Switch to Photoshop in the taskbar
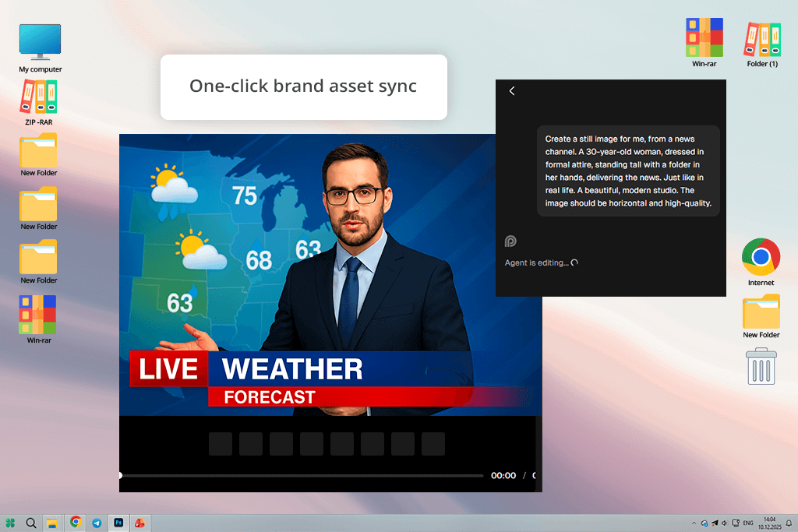 (x=118, y=523)
